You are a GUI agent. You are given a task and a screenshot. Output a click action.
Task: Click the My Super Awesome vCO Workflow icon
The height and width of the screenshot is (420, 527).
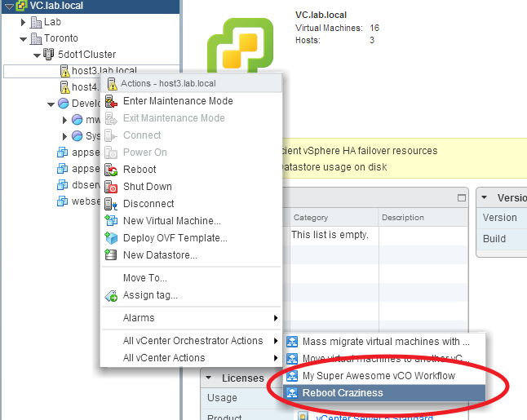292,376
